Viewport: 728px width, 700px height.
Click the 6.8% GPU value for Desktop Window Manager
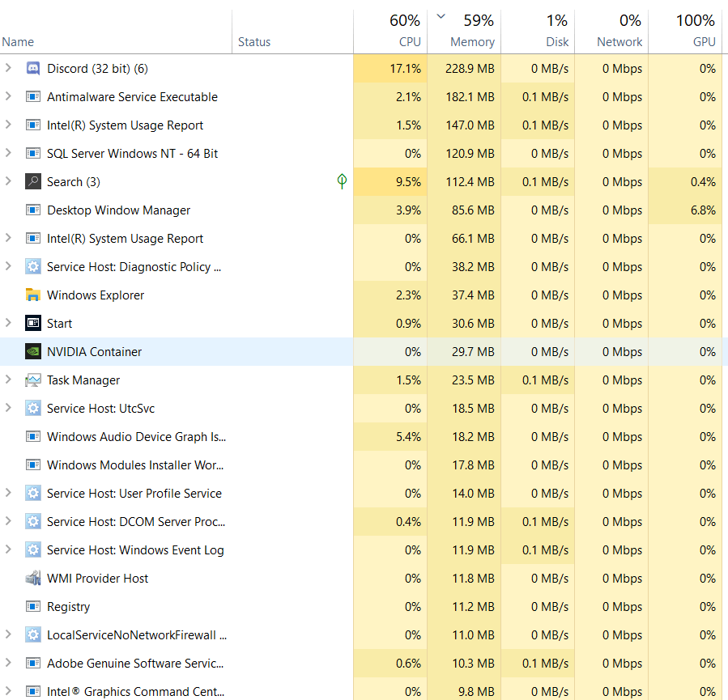(703, 210)
